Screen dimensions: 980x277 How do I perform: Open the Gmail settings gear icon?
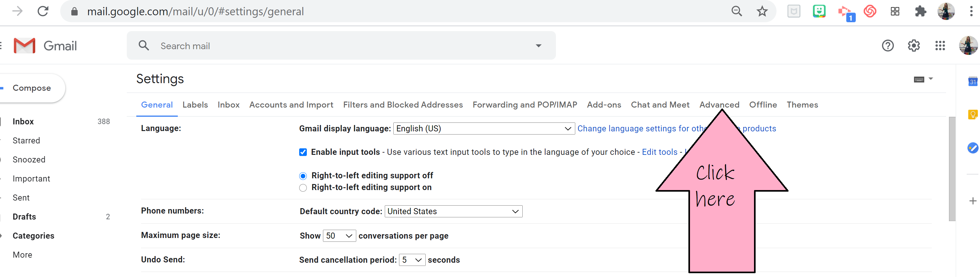click(x=913, y=46)
